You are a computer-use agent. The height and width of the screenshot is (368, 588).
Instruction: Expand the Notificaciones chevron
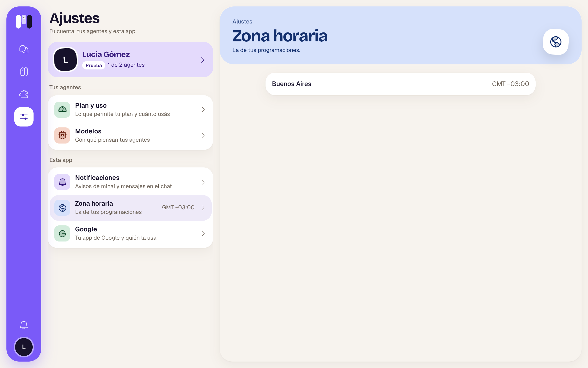pyautogui.click(x=203, y=182)
